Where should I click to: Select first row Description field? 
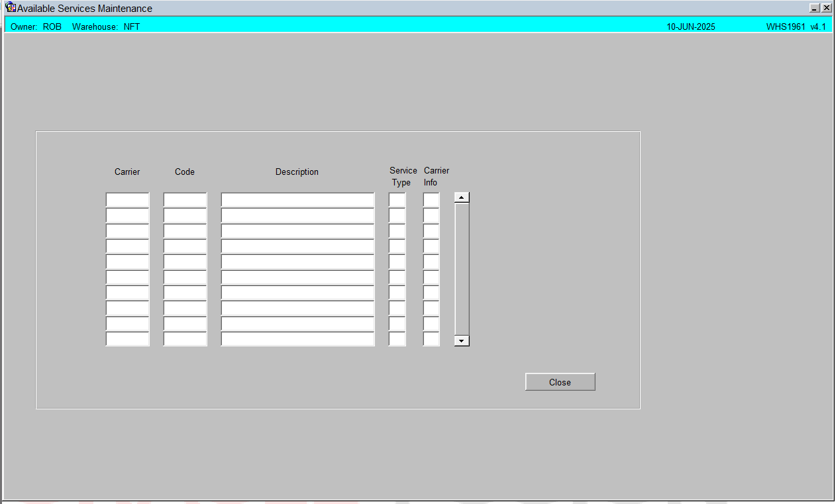pyautogui.click(x=297, y=199)
